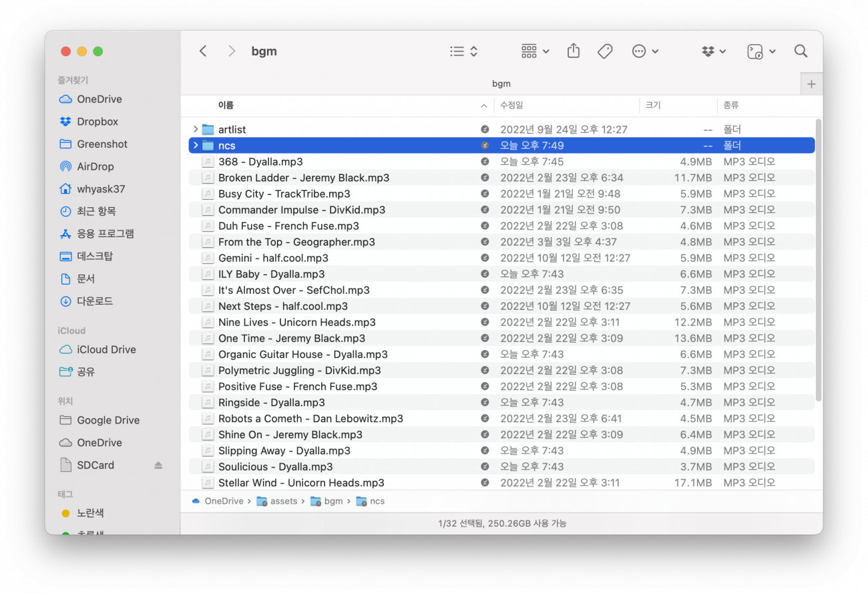Select the artlist folder row
The image size is (868, 594).
click(x=501, y=129)
